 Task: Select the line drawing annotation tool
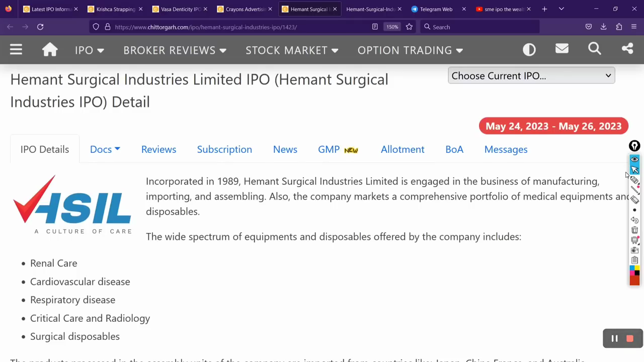pos(634,190)
